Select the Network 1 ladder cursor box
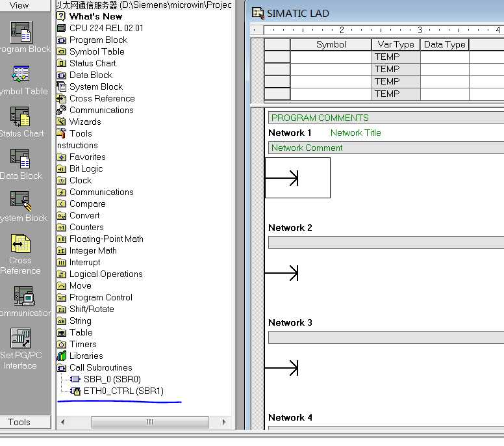The width and height of the screenshot is (504, 446). pyautogui.click(x=297, y=177)
